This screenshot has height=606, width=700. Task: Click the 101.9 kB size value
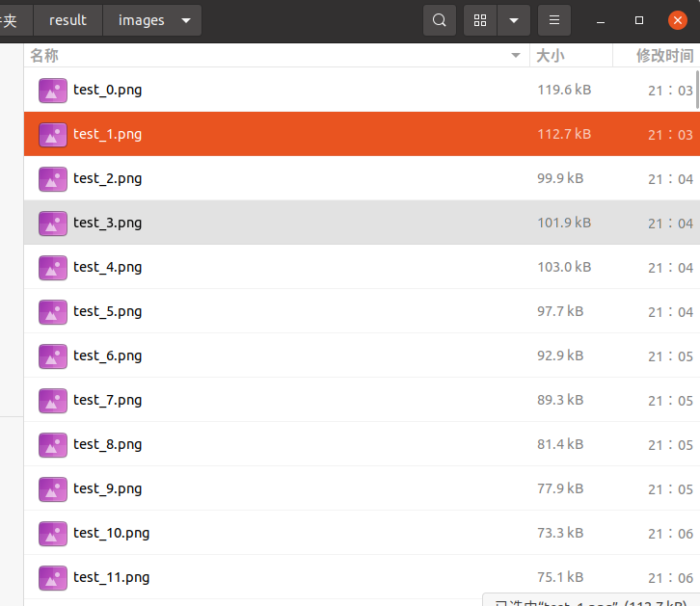point(564,223)
